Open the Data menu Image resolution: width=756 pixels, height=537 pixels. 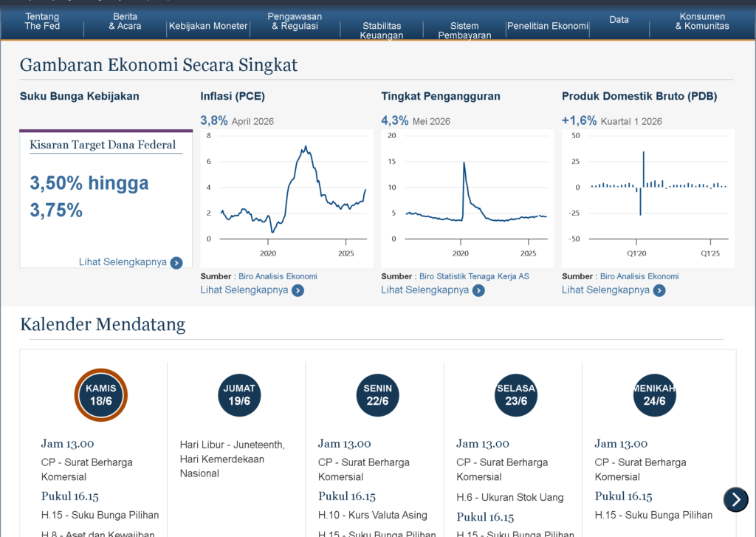click(x=619, y=20)
